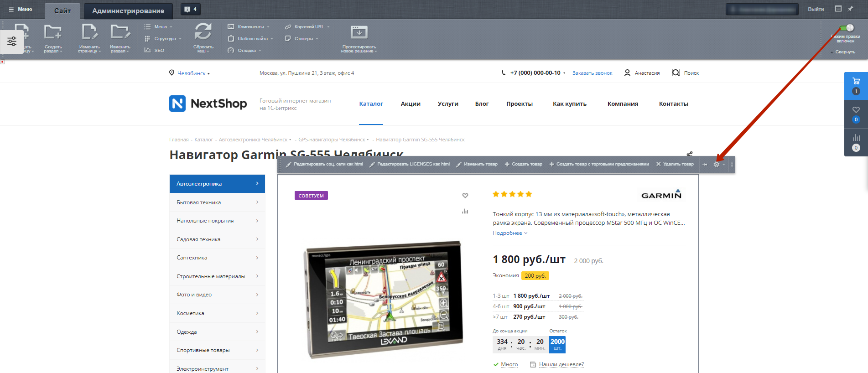
Task: Add the product to comparison via chart icon
Action: [x=465, y=211]
